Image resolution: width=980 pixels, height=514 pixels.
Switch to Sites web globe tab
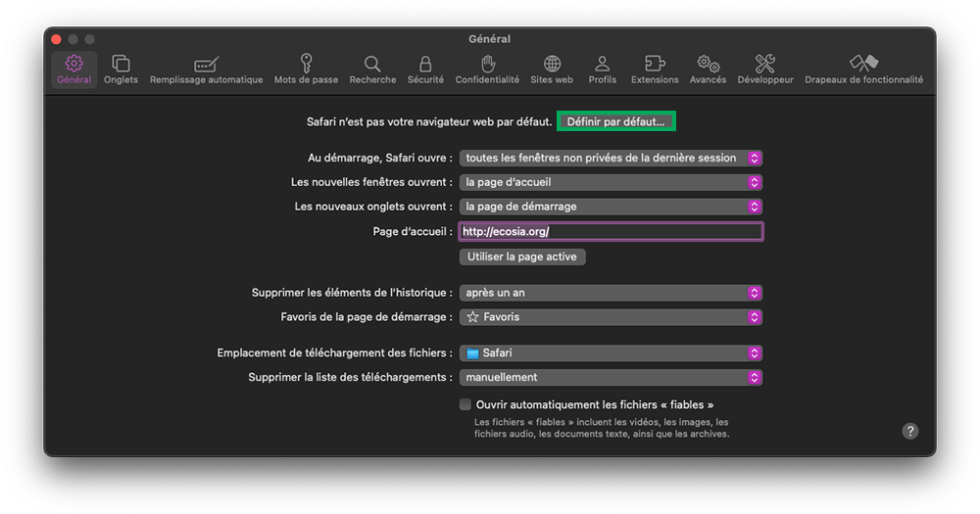(x=552, y=70)
